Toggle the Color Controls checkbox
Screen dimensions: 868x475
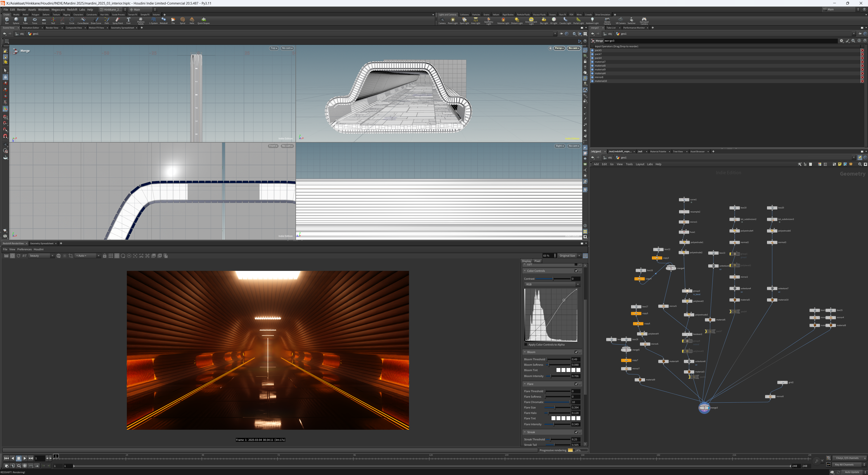coord(576,271)
